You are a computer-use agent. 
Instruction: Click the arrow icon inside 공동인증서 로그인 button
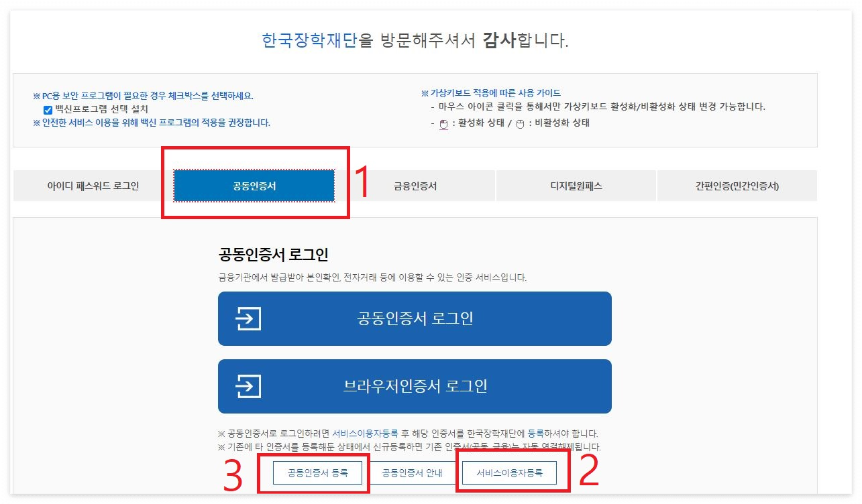click(249, 318)
